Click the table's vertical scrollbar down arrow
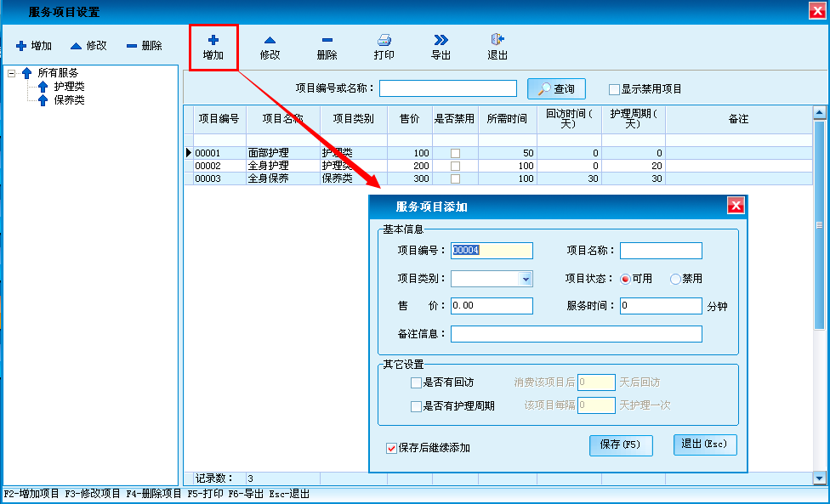Viewport: 830px width, 504px height. point(820,479)
